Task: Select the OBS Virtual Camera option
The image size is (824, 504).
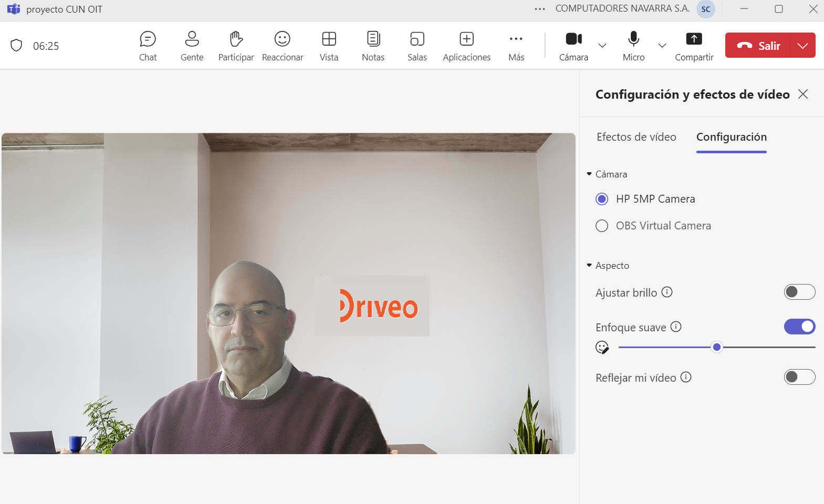Action: [x=602, y=226]
